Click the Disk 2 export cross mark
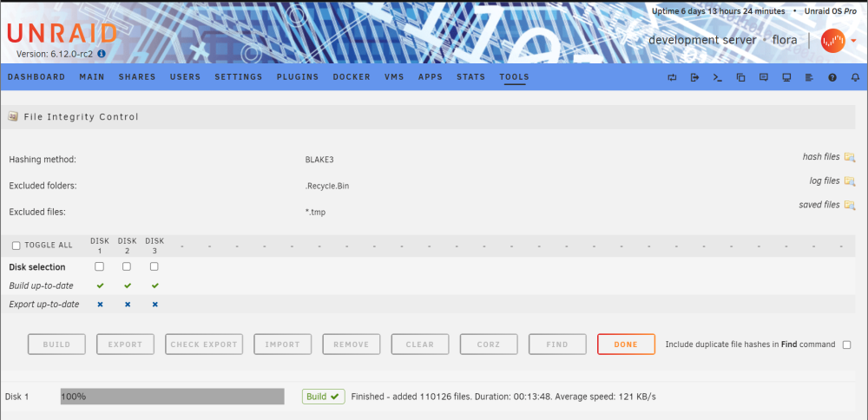This screenshot has width=868, height=420. (128, 305)
